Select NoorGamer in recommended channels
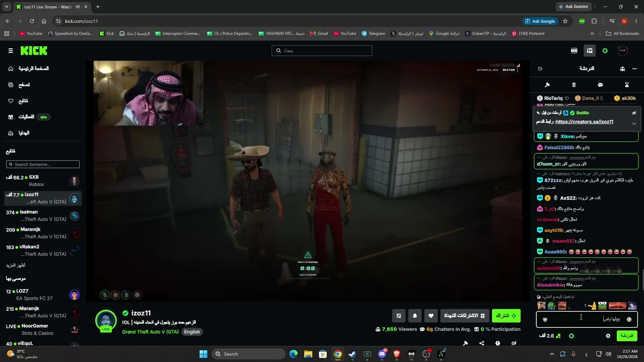644x362 pixels. 42,329
